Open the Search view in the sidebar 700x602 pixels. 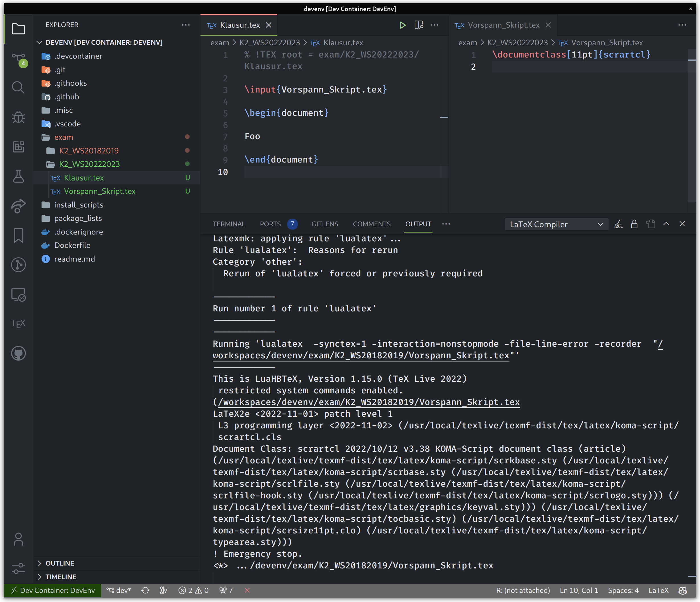tap(18, 87)
